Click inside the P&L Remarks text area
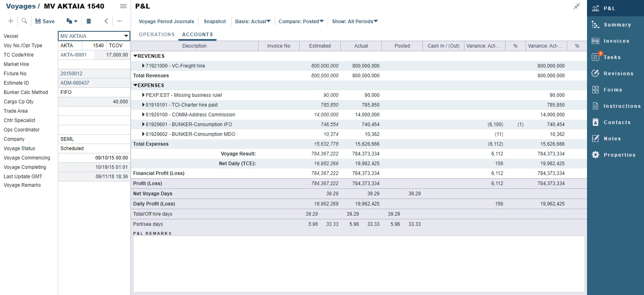644x295 pixels. [359, 264]
